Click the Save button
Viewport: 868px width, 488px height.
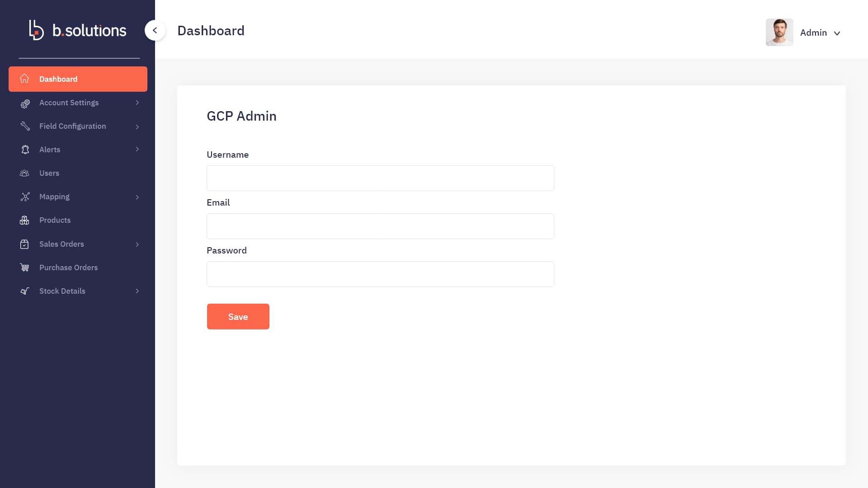[238, 316]
